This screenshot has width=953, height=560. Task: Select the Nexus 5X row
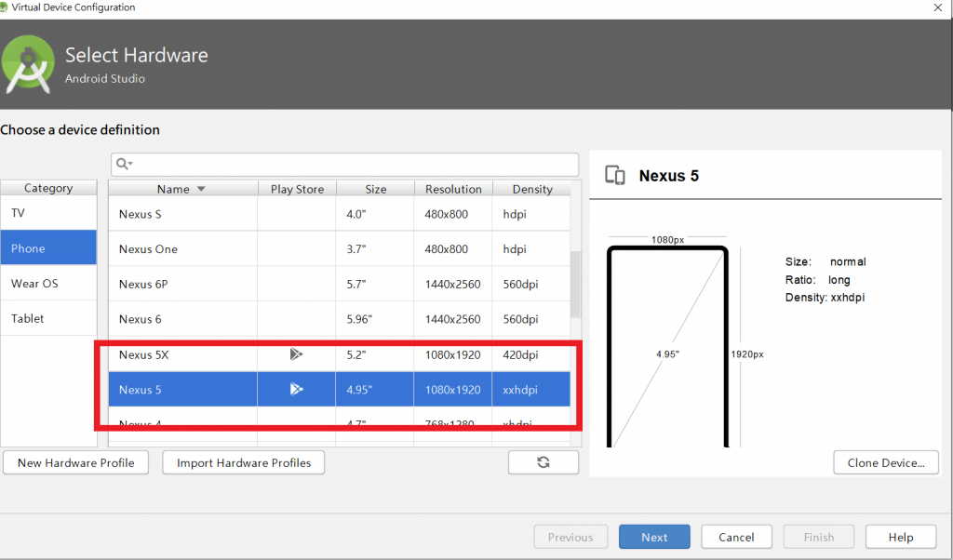point(339,354)
